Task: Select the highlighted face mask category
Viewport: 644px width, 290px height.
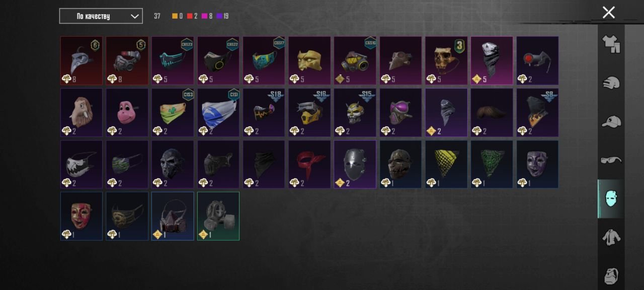Action: point(611,199)
